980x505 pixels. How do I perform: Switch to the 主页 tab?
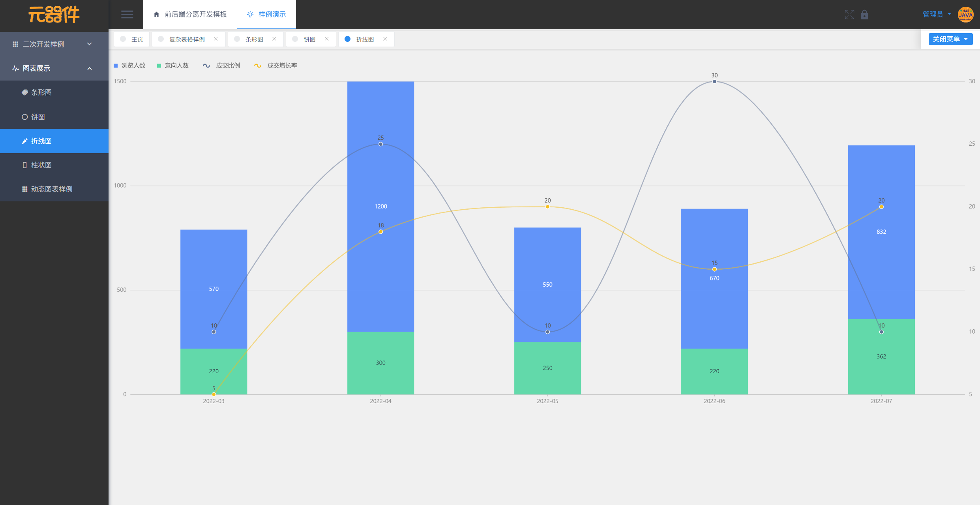tap(137, 39)
